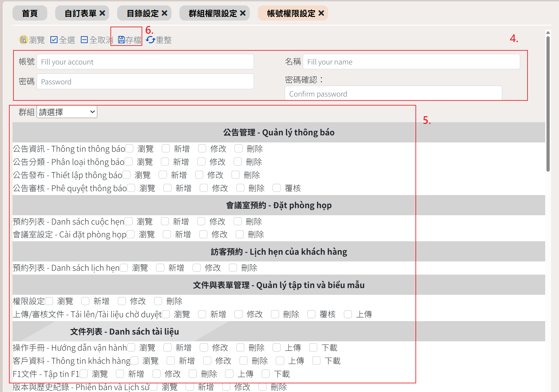The image size is (559, 392).
Task: Click the vertical scrollbar thumb
Action: click(548, 103)
